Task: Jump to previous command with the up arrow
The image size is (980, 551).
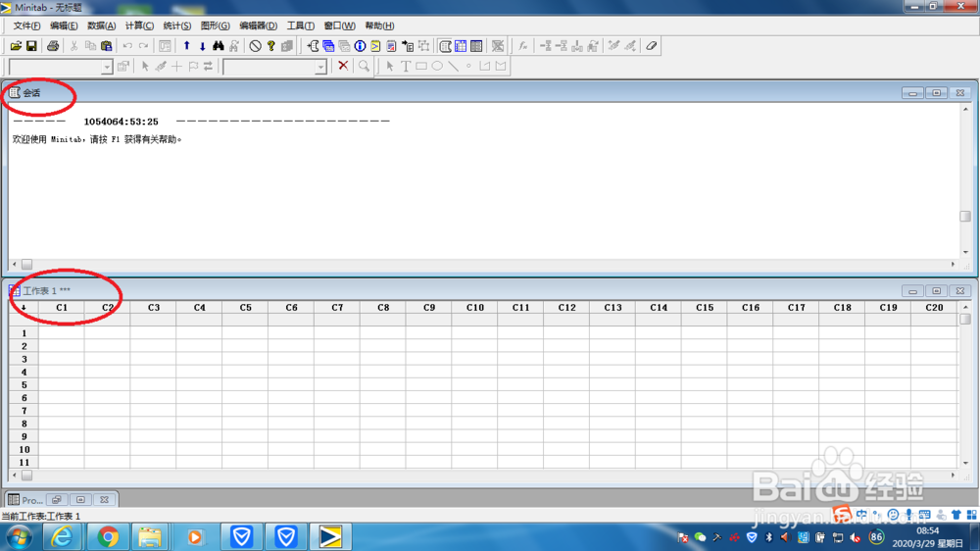Action: 186,46
